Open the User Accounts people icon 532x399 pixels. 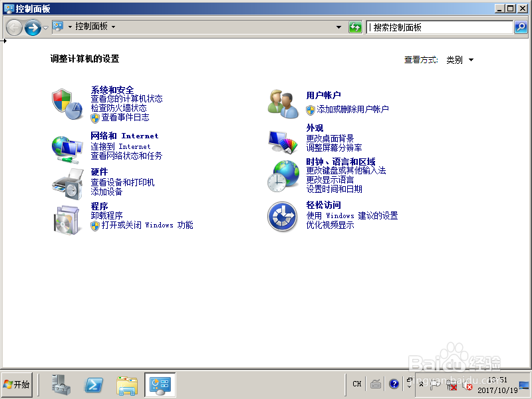tap(282, 104)
